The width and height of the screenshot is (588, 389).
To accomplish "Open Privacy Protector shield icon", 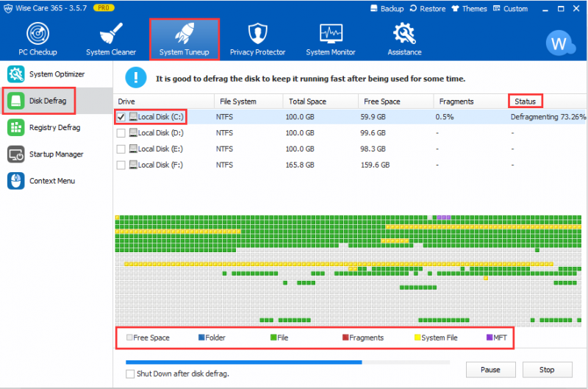I will pos(258,33).
